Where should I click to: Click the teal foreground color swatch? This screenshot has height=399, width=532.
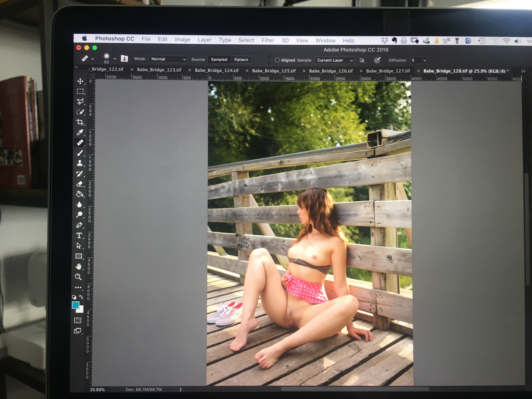(75, 305)
